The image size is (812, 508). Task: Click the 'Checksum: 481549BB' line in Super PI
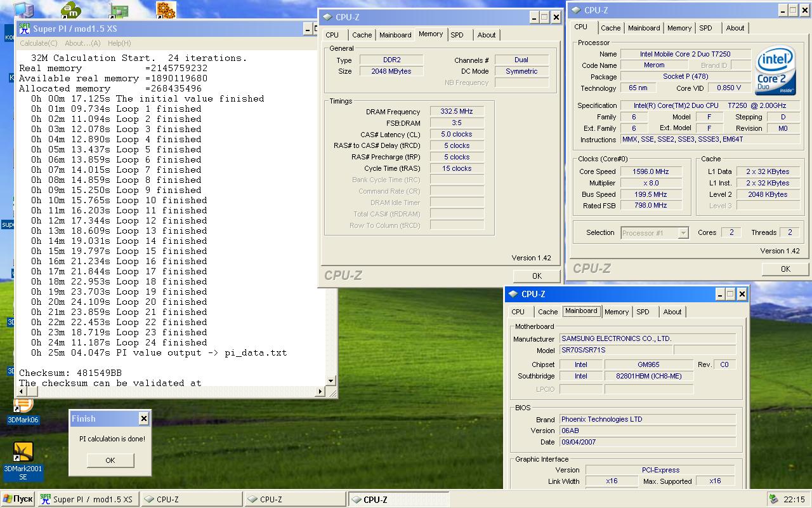pos(70,373)
